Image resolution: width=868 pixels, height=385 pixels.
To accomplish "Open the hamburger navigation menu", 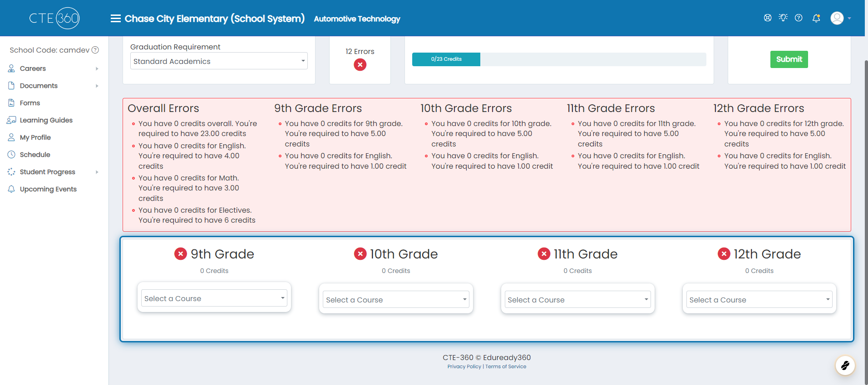I will [x=116, y=19].
